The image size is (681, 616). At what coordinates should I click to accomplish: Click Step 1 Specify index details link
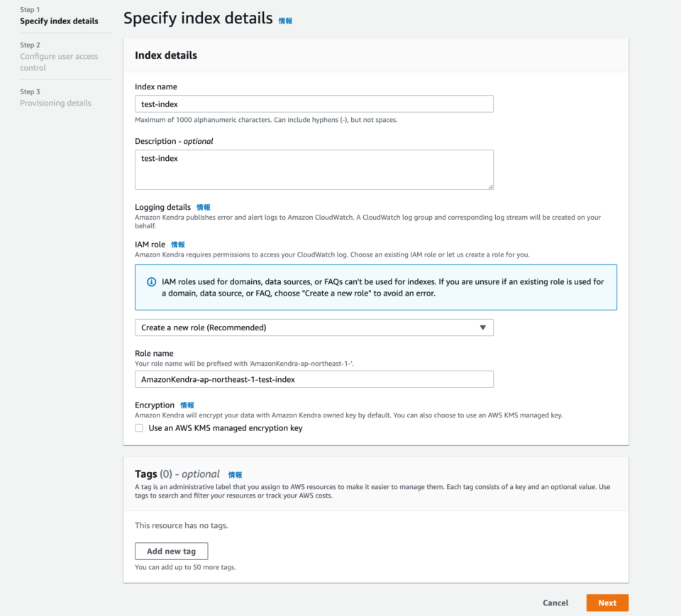coord(60,21)
